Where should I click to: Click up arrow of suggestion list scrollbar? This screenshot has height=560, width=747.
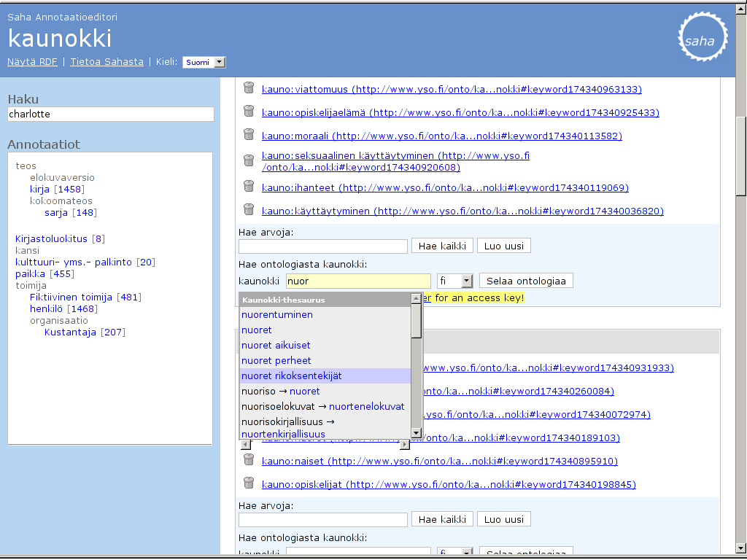(417, 298)
